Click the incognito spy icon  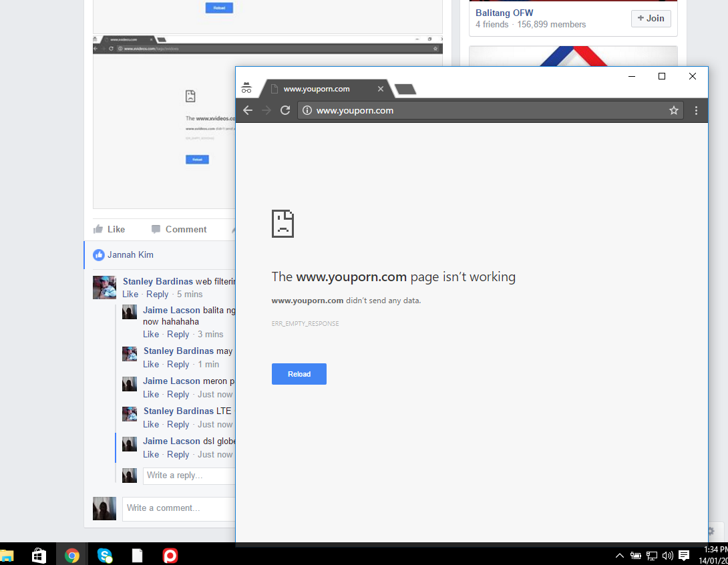[246, 87]
